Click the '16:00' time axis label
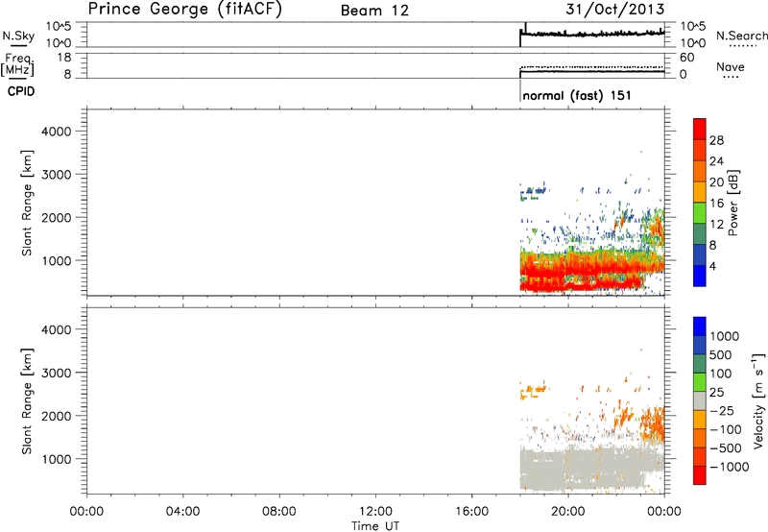The image size is (768, 532). tap(471, 512)
